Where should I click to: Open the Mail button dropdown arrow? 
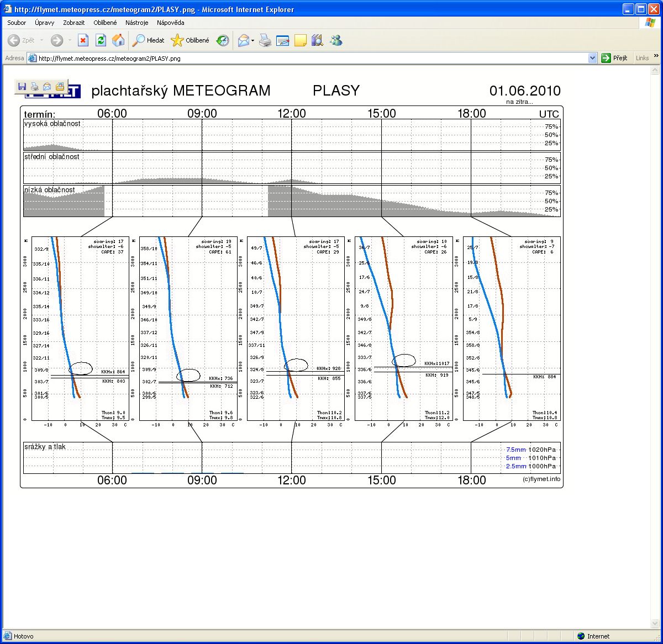click(252, 40)
